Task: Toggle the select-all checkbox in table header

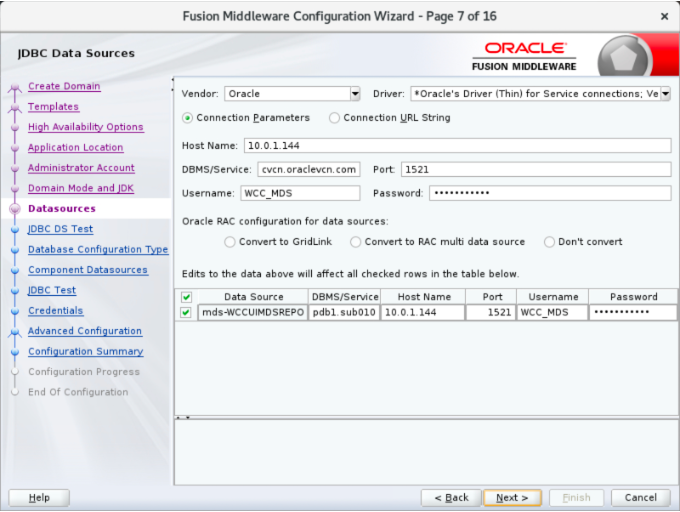Action: (x=186, y=297)
